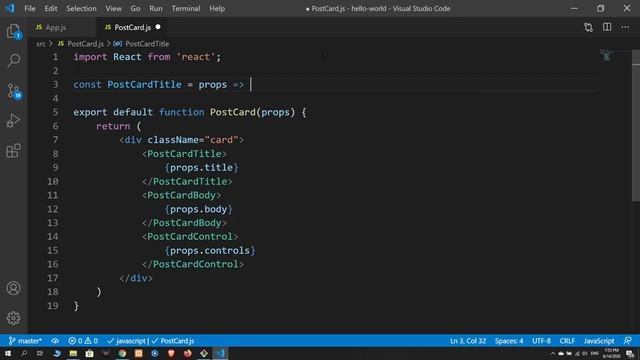This screenshot has height=360, width=640.
Task: Open the Go menu
Action: 135,9
